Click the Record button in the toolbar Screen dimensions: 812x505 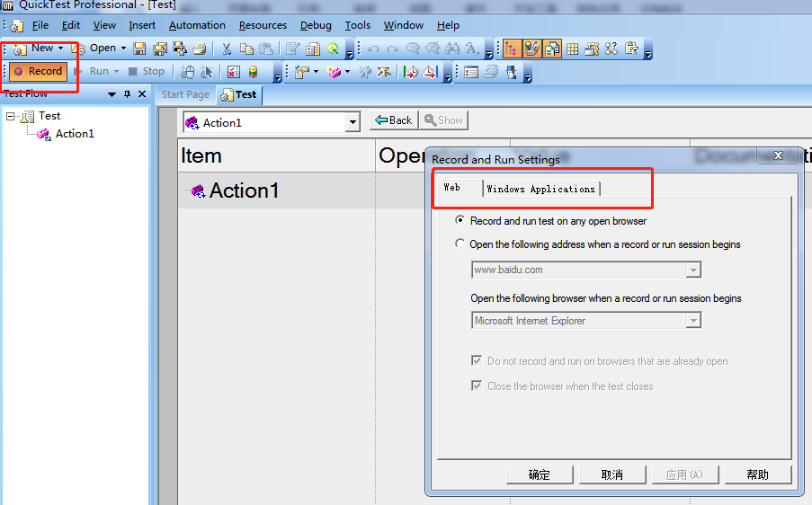(x=39, y=71)
